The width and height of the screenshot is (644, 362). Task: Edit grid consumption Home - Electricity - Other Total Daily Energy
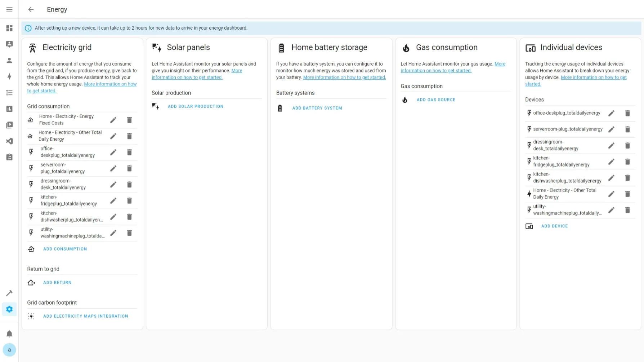pos(113,136)
